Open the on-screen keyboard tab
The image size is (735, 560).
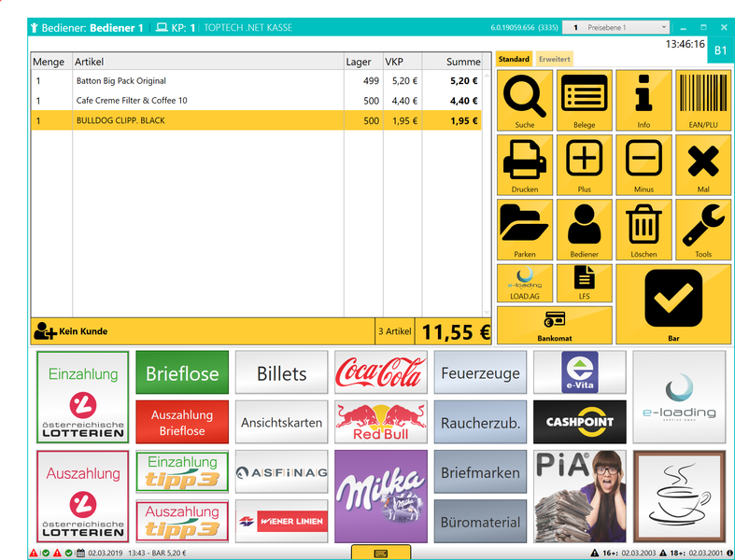[x=381, y=553]
